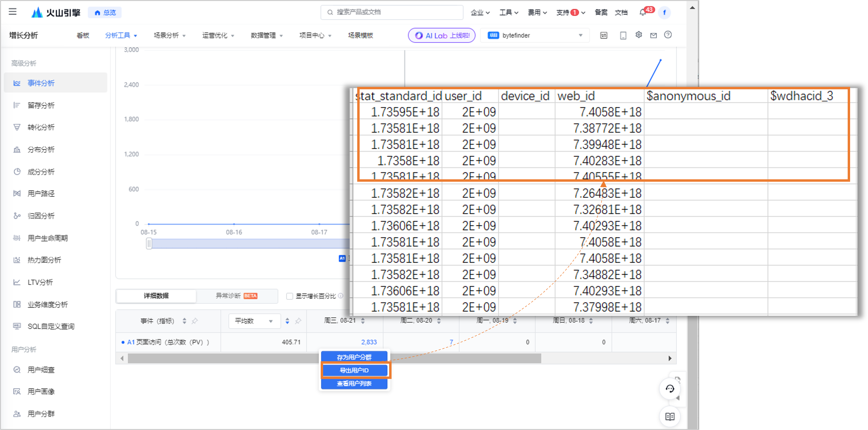The image size is (868, 430).
Task: Expand the 费用 top menu
Action: pos(537,13)
